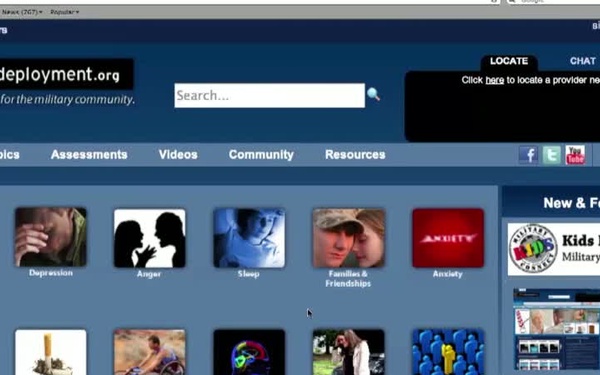Open the cigarette topic tile
Screen dimensions: 600x375
pos(51,352)
